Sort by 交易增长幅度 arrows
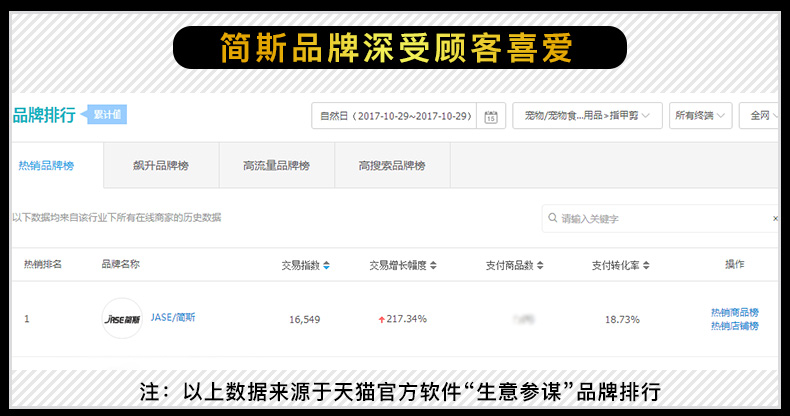790x416 pixels. [433, 265]
